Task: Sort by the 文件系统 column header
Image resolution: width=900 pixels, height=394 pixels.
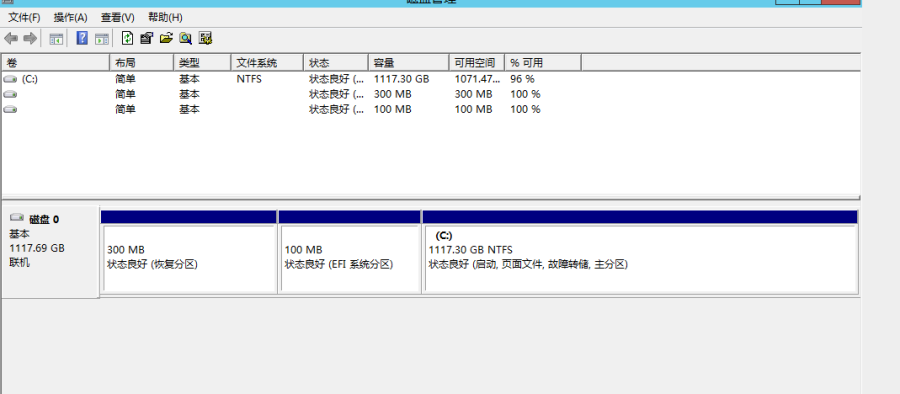Action: tap(267, 63)
